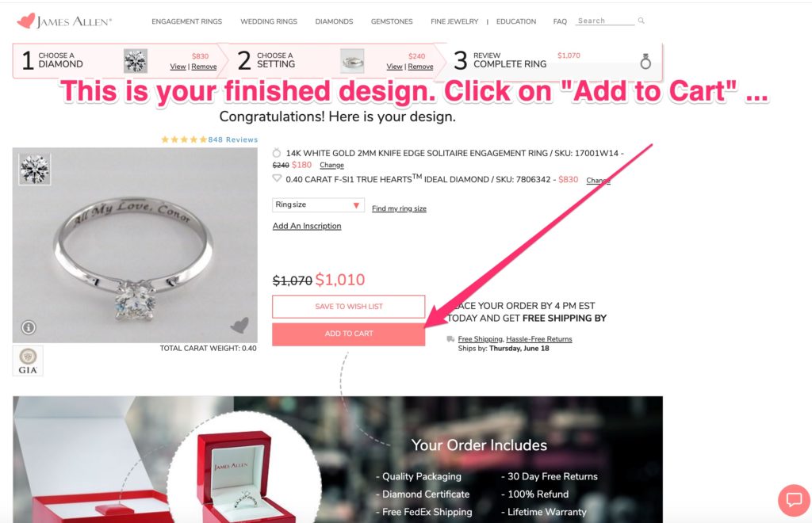Screen dimensions: 812x523
Task: Click the ring icon in step 3
Action: point(645,61)
